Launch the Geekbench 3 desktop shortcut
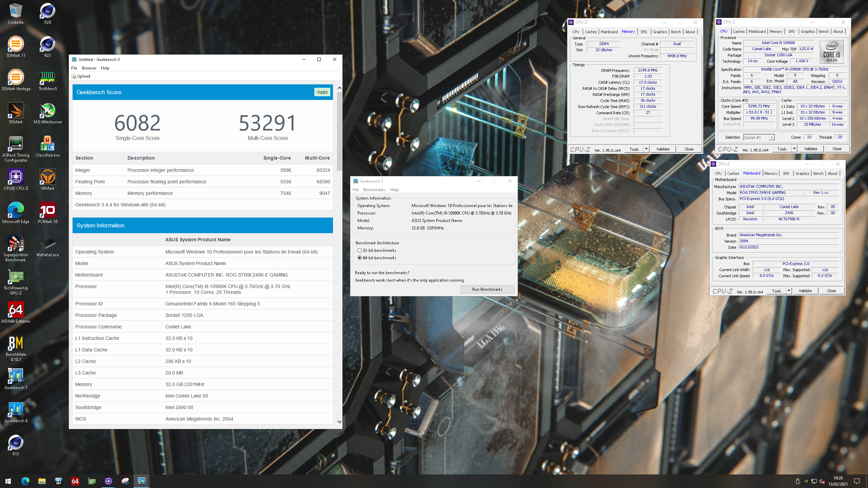This screenshot has width=868, height=488. pyautogui.click(x=16, y=379)
